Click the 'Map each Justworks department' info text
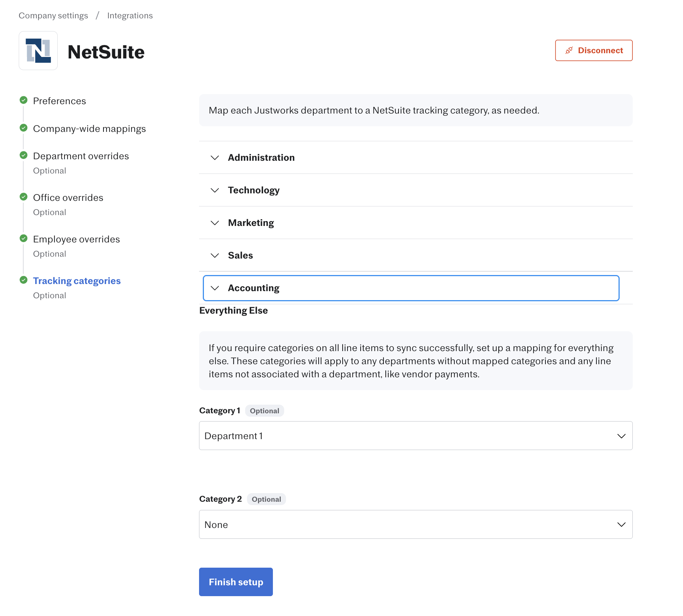This screenshot has height=616, width=683. [374, 110]
